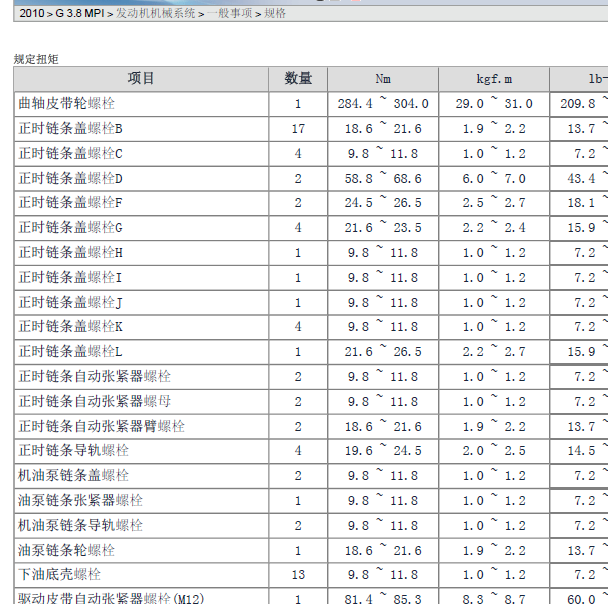Viewport: 608px width, 604px height.
Task: Select the 规格 breadcrumb item
Action: coord(275,13)
